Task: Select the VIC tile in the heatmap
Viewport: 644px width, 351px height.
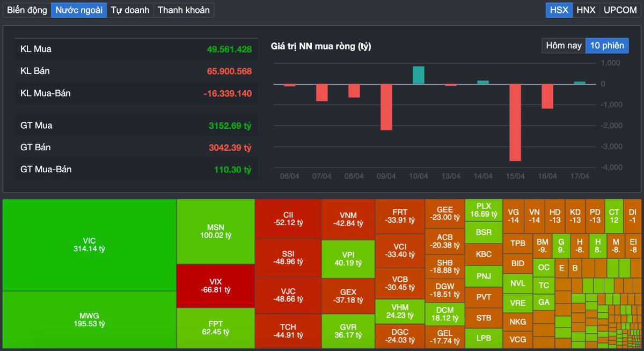Action: point(89,245)
